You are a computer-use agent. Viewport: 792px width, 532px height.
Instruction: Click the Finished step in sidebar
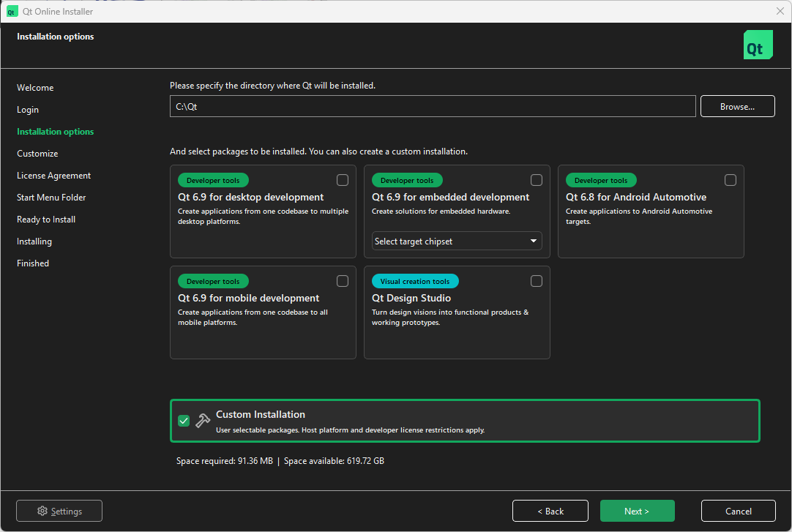[x=33, y=263]
